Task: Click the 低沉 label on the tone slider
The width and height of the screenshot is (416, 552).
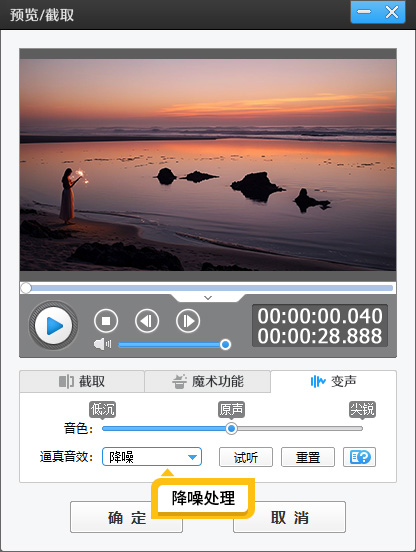Action: pos(102,410)
